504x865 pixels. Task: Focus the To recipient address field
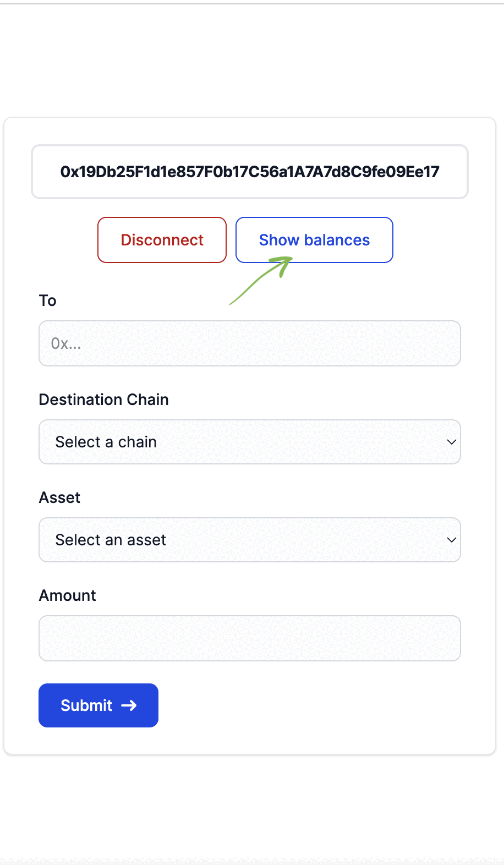[x=250, y=343]
